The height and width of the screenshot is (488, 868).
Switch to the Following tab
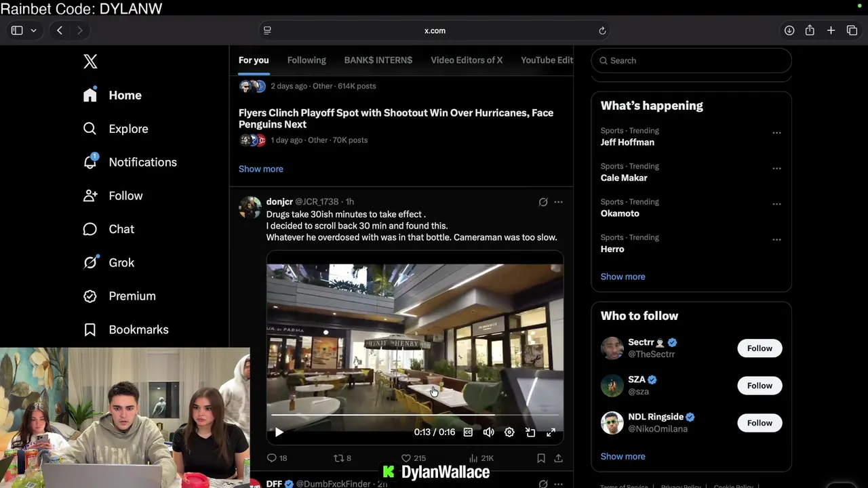click(307, 60)
